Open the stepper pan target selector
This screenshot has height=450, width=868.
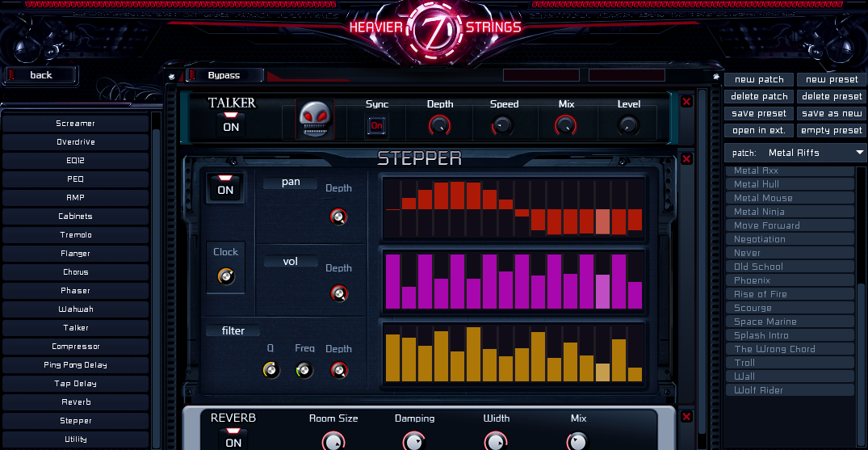pos(291,183)
